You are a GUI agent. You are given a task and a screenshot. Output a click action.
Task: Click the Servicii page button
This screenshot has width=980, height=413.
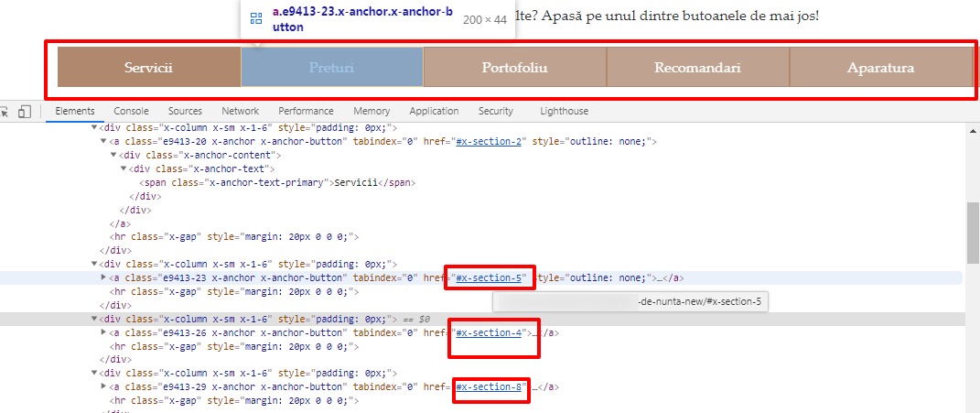(x=149, y=67)
